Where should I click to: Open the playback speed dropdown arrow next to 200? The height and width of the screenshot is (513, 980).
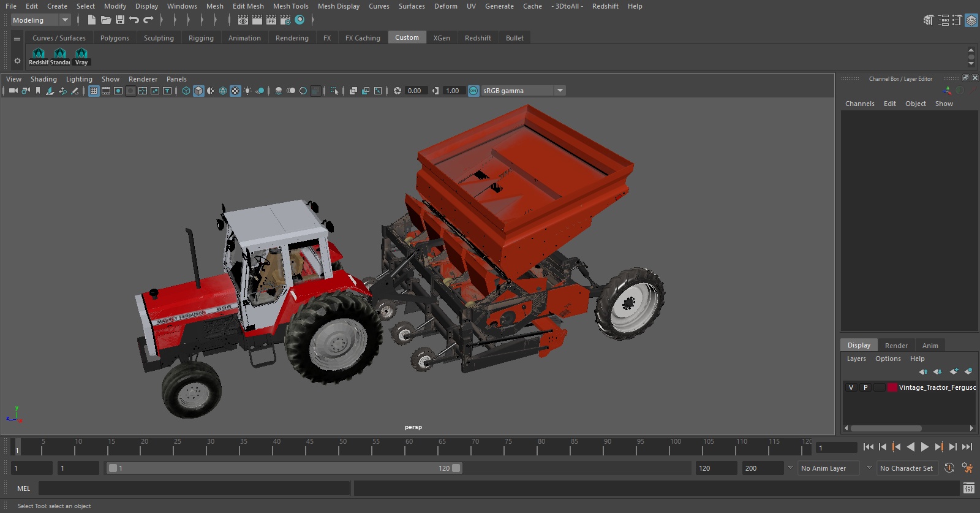coord(790,468)
